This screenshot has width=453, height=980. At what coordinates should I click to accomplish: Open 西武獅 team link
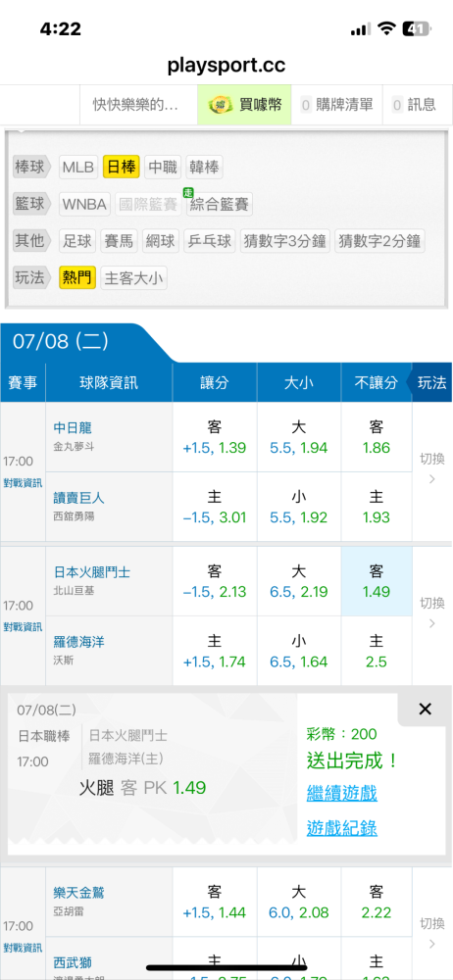coord(73,963)
